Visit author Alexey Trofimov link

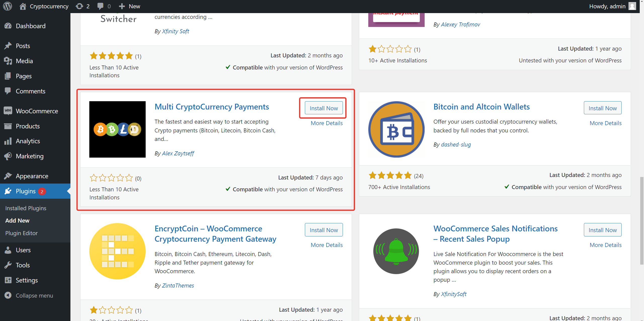tap(461, 24)
